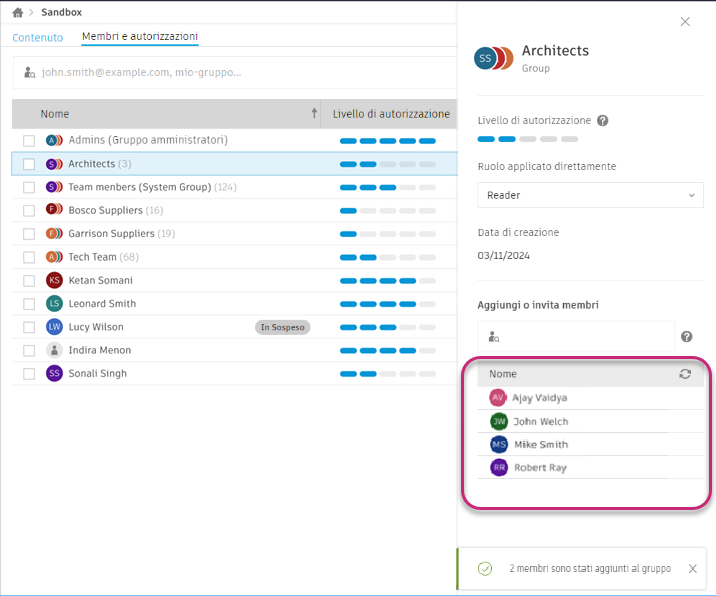Open help next to add members field
The height and width of the screenshot is (596, 716).
686,337
